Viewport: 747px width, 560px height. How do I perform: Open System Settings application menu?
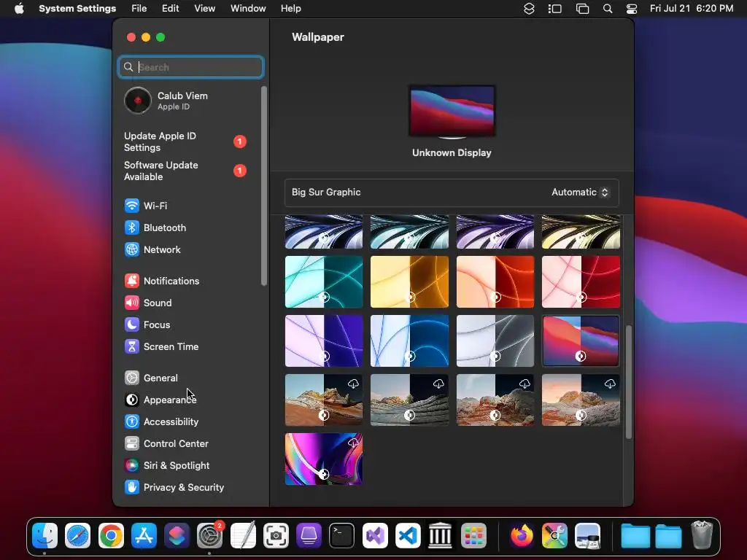click(77, 9)
